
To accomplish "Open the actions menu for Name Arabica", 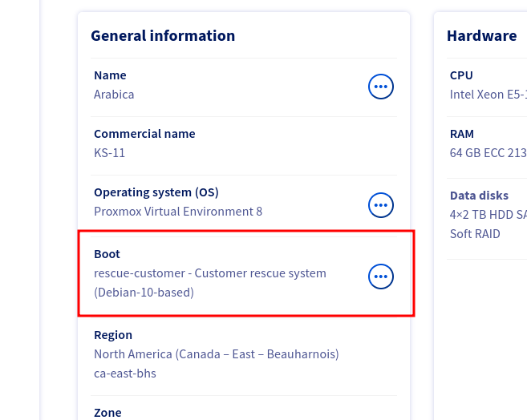I will (x=381, y=87).
